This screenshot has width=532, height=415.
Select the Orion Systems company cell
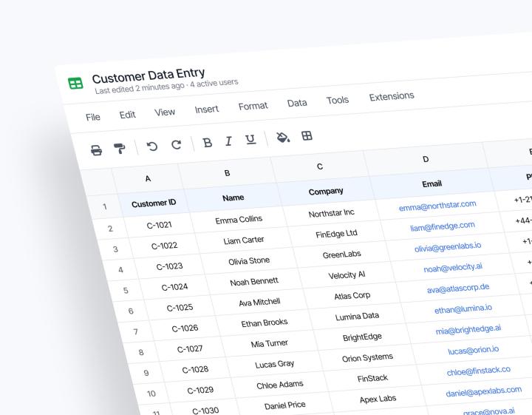point(367,357)
